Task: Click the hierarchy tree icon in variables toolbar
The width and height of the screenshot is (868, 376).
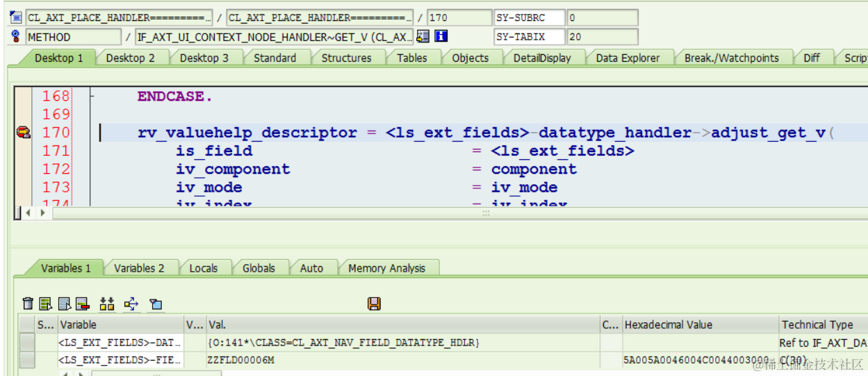Action: 131,303
